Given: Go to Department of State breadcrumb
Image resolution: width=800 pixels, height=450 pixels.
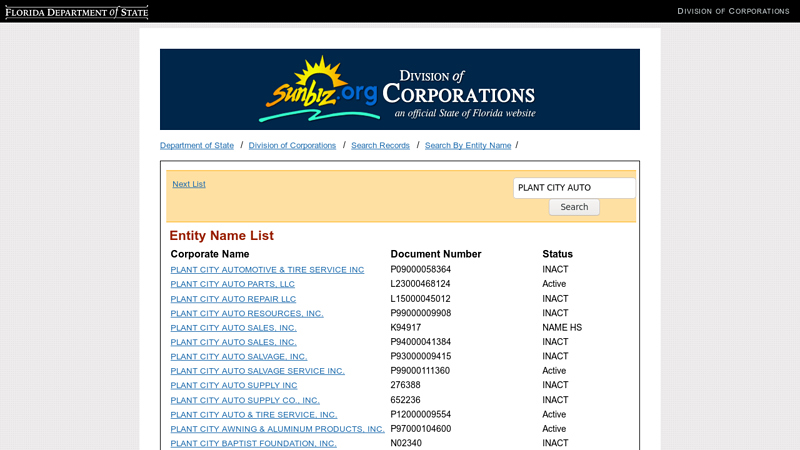Looking at the screenshot, I should tap(197, 145).
